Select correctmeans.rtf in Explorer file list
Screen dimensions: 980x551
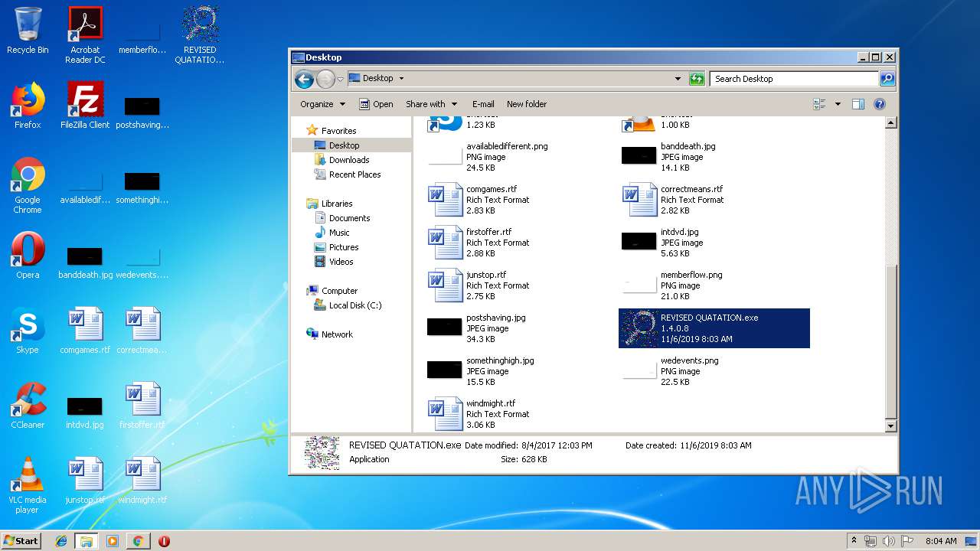tap(715, 200)
